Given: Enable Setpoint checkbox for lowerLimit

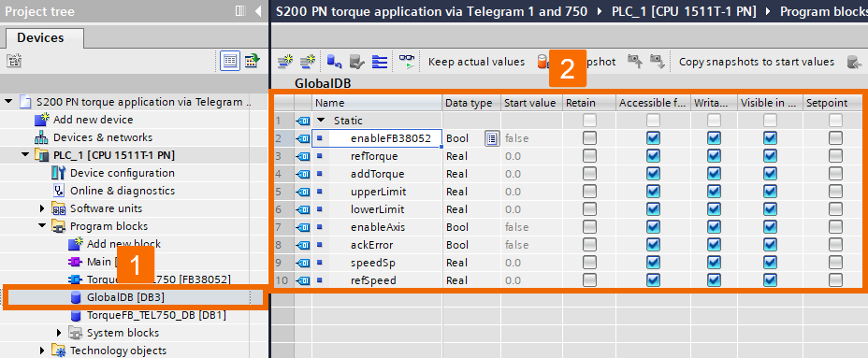Looking at the screenshot, I should (x=835, y=209).
